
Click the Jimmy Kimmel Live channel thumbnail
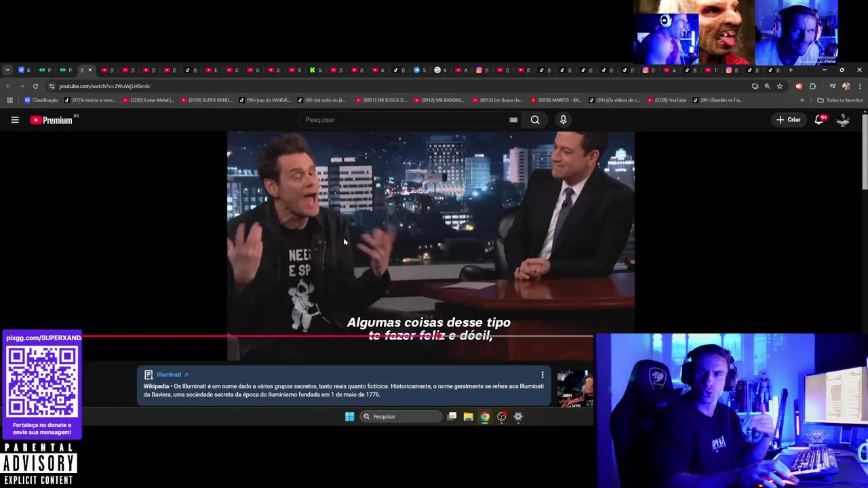point(575,388)
